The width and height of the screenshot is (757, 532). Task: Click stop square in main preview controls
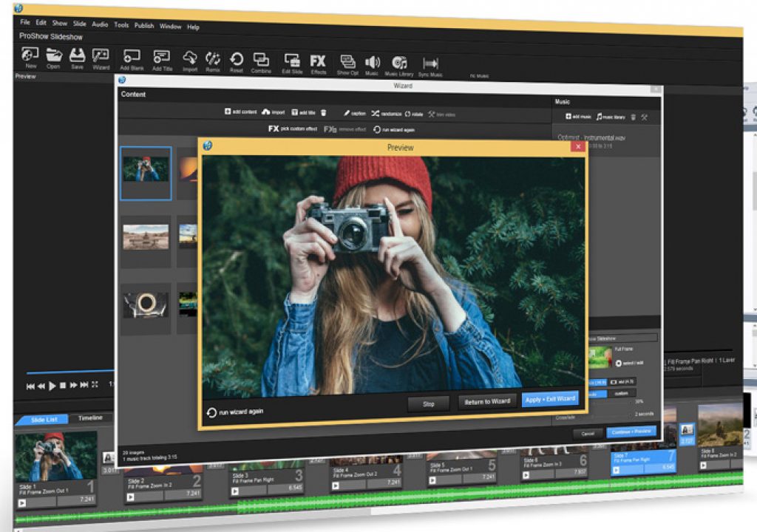click(62, 385)
